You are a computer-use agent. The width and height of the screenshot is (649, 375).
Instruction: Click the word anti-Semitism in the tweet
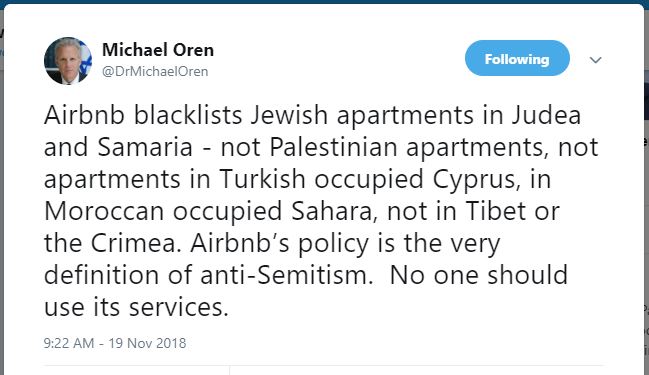pos(286,275)
